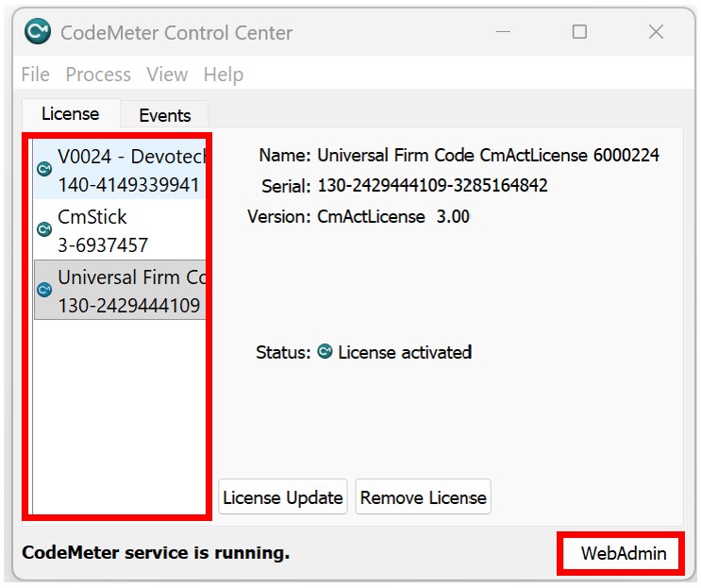Viewport: 701px width, 588px height.
Task: Click the Universal Firm Code container icon
Action: (44, 290)
